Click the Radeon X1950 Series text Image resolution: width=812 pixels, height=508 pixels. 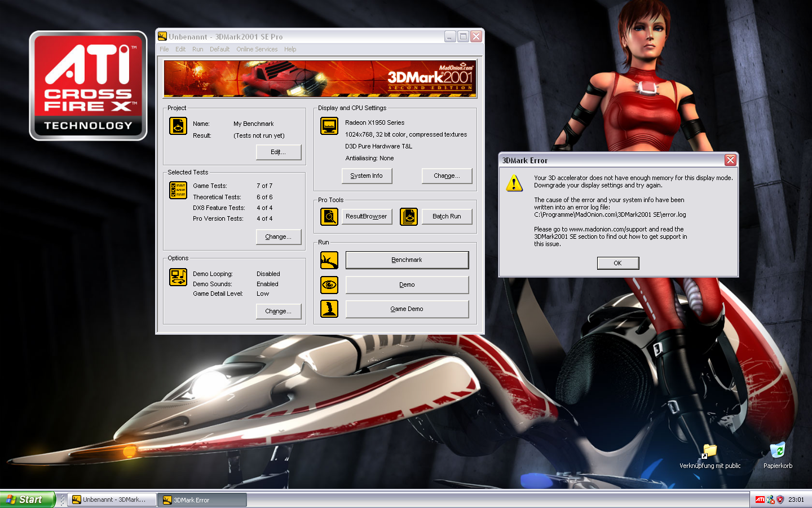[374, 122]
